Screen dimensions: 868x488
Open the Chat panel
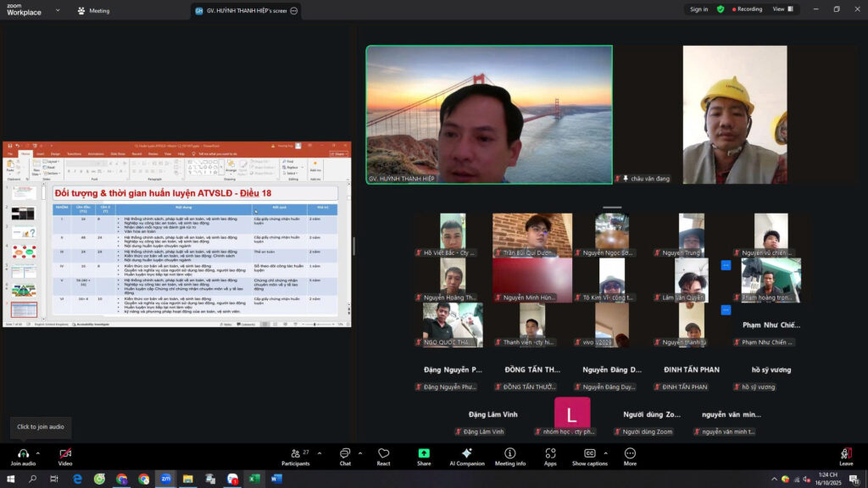[345, 453]
